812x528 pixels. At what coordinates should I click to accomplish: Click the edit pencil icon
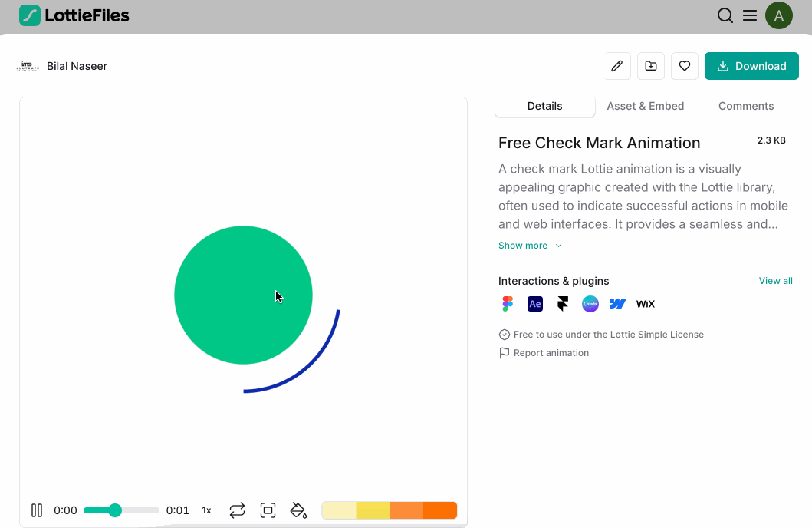point(616,66)
